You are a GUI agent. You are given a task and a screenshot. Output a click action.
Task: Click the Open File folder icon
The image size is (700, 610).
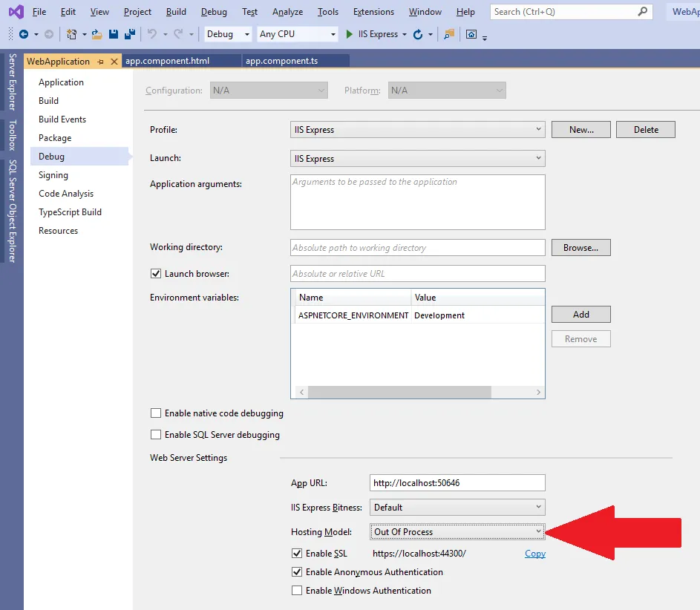(97, 34)
